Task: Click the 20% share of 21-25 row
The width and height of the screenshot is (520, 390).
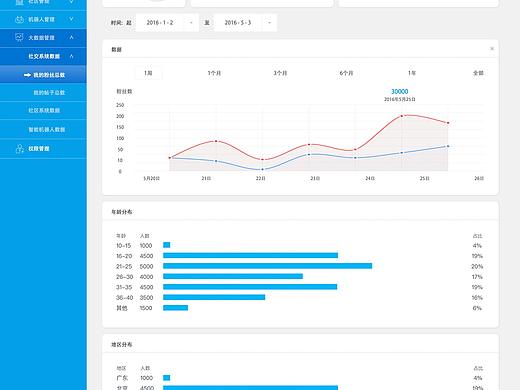Action: [x=477, y=266]
